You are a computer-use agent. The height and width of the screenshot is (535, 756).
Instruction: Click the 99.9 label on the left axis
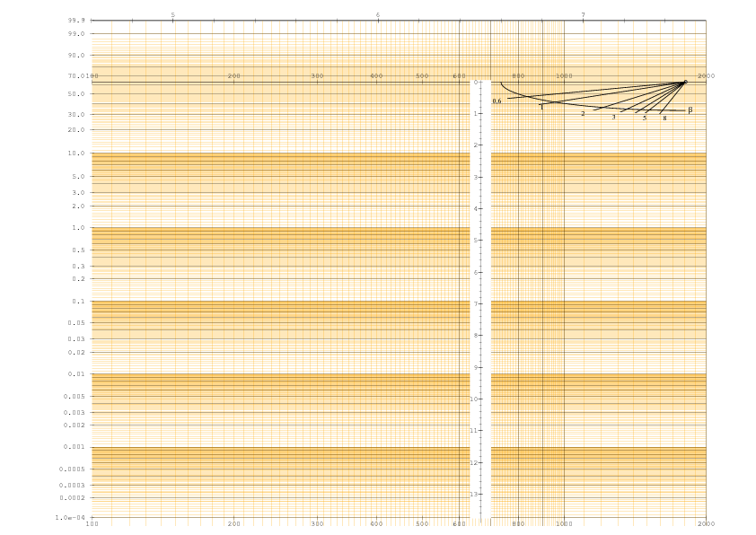[x=76, y=20]
